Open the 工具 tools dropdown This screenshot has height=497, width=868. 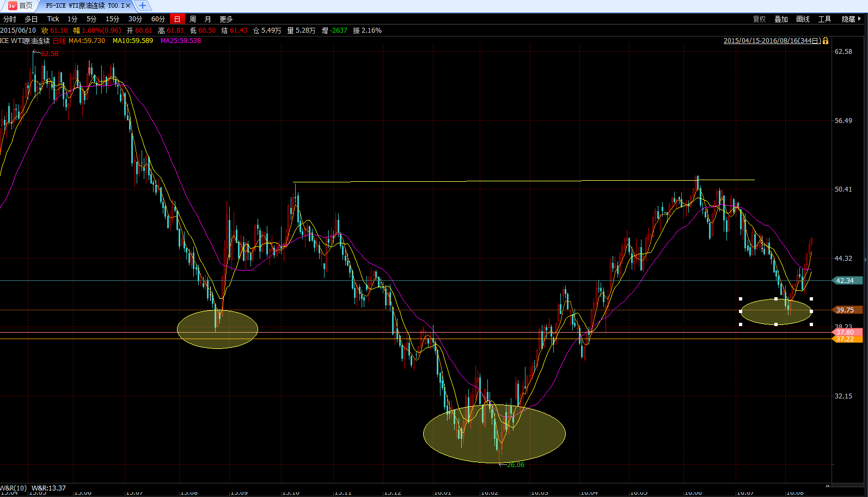click(824, 19)
